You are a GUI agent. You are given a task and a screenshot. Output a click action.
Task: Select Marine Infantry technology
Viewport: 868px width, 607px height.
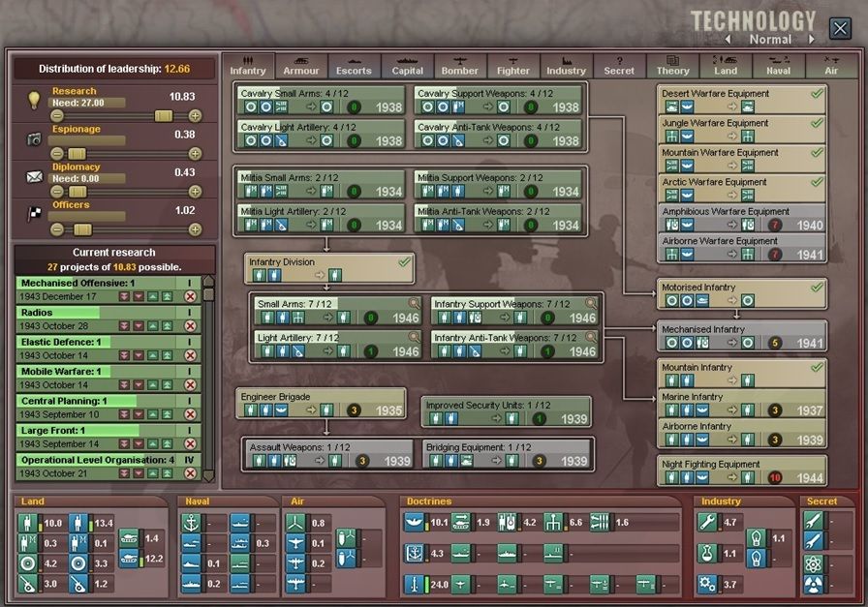[x=742, y=404]
